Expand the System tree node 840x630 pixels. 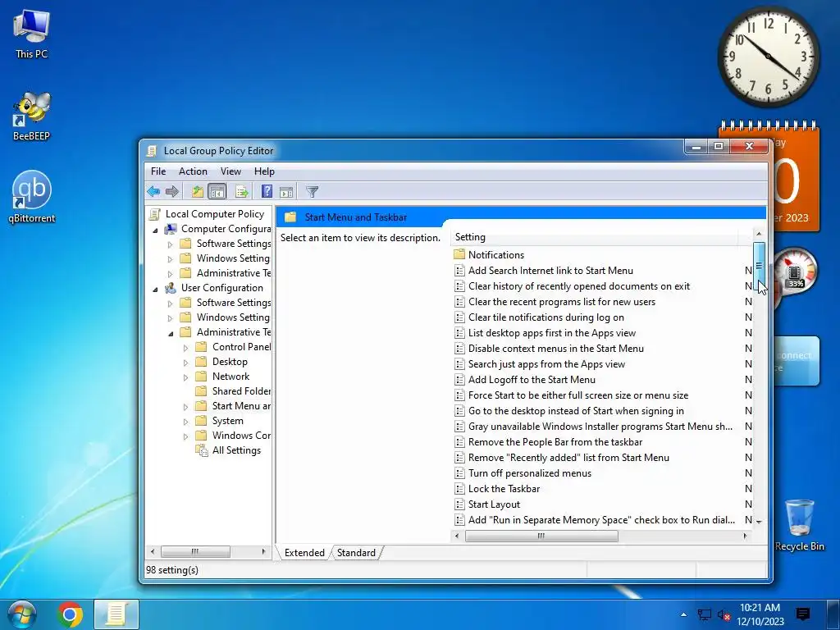[x=186, y=422]
